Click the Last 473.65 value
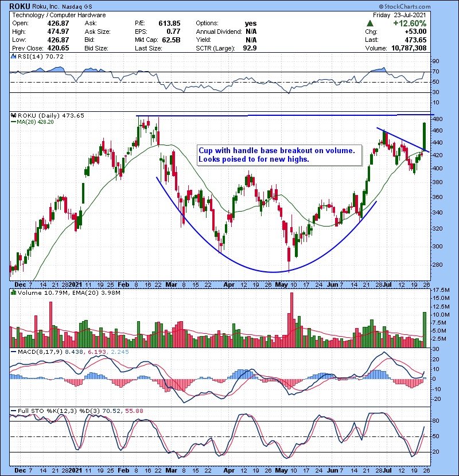This screenshot has width=459, height=476. click(415, 40)
